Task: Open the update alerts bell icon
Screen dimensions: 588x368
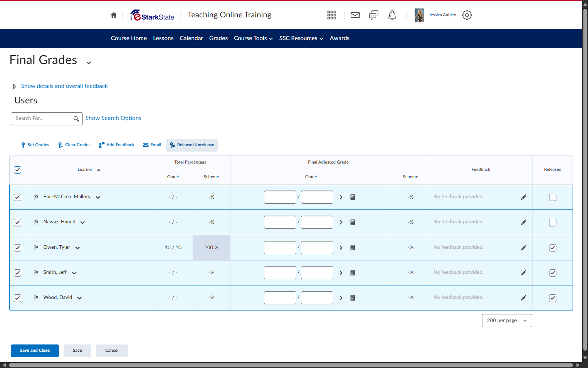Action: [392, 15]
